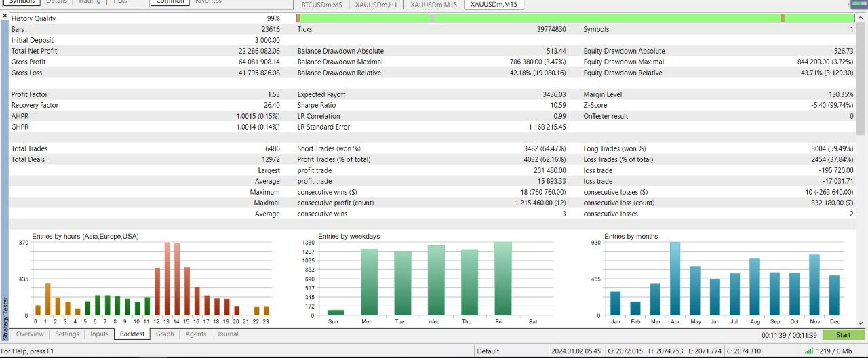Click the Largest profit trade value 201 480.00
The height and width of the screenshot is (358, 868).
(550, 170)
